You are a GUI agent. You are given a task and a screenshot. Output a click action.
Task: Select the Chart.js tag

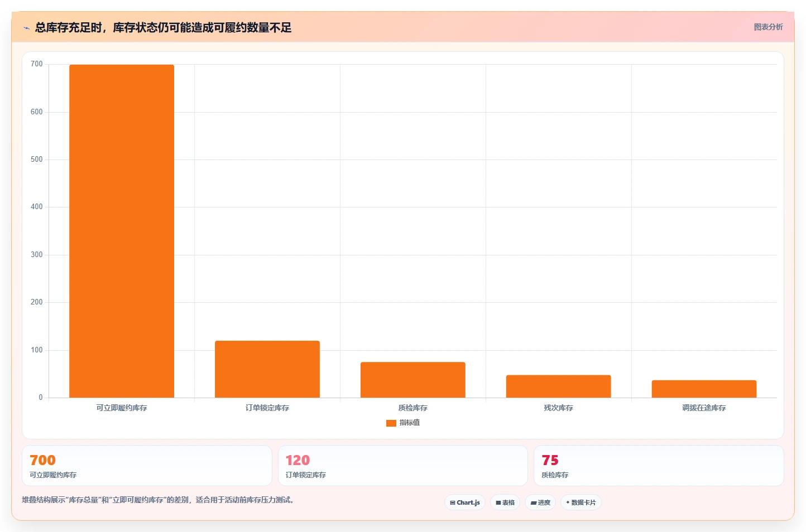465,502
